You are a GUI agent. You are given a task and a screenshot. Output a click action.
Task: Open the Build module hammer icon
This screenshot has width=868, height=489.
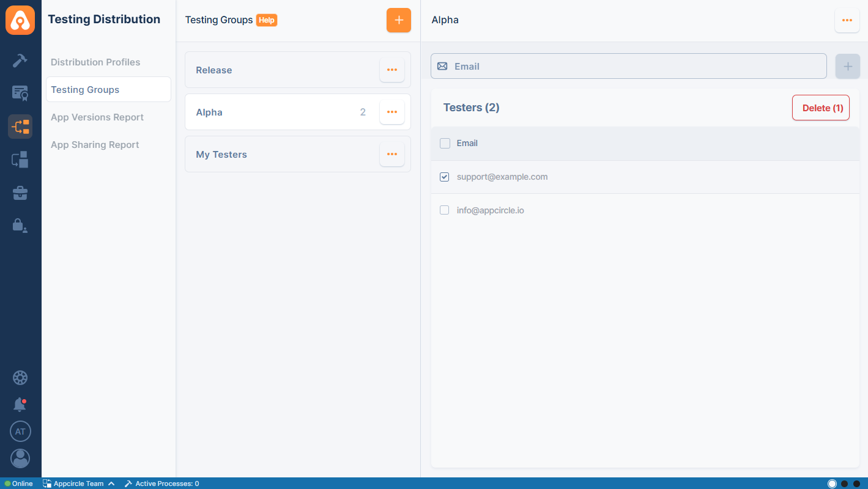[x=20, y=61]
